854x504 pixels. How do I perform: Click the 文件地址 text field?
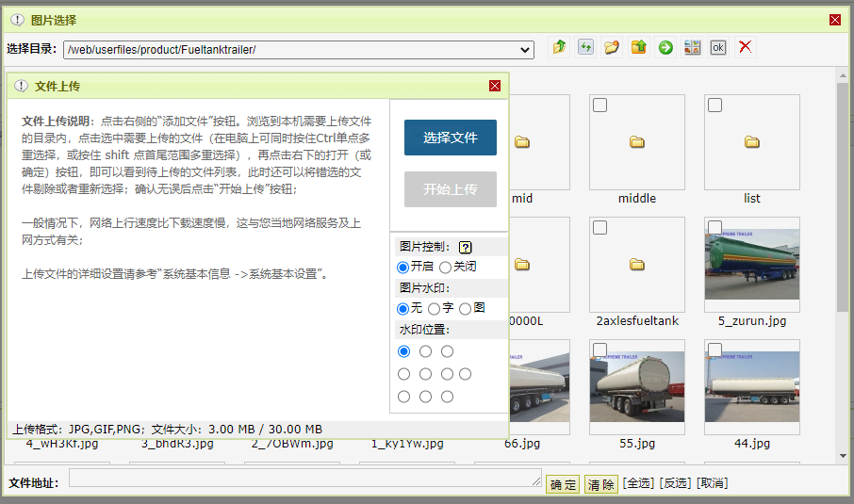304,480
